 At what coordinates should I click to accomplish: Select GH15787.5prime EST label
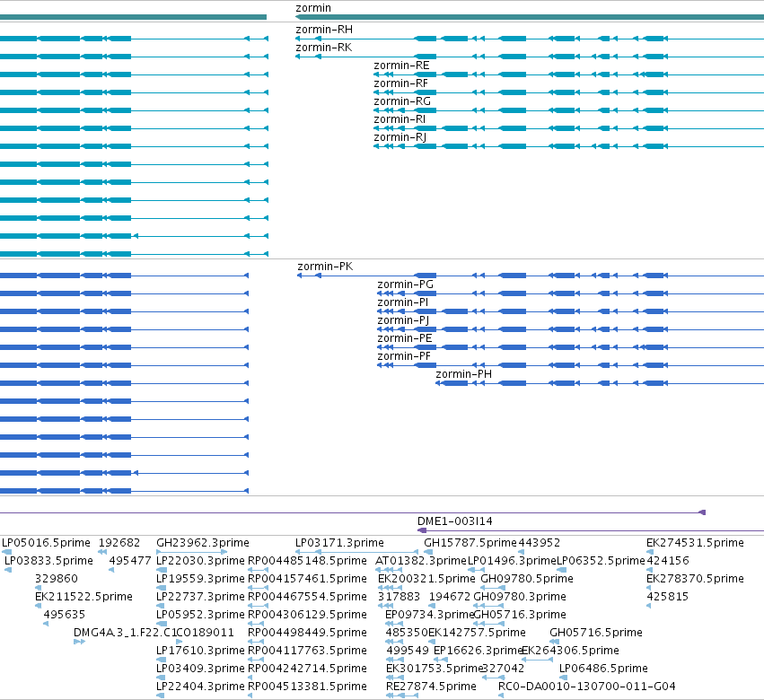click(x=470, y=543)
